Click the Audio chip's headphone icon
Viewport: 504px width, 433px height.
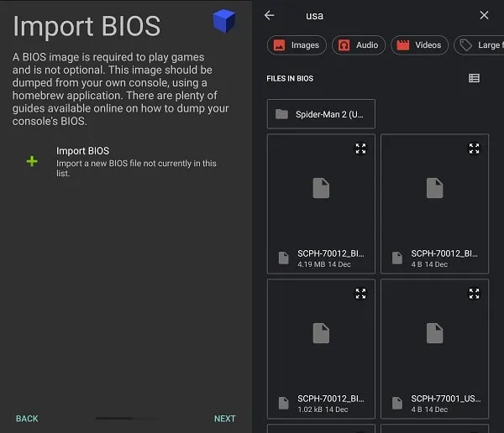coord(344,45)
